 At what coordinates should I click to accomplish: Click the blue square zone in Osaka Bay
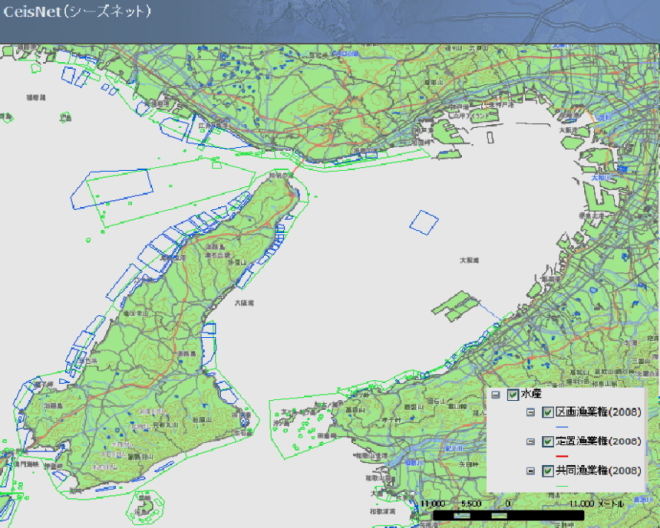pyautogui.click(x=425, y=222)
